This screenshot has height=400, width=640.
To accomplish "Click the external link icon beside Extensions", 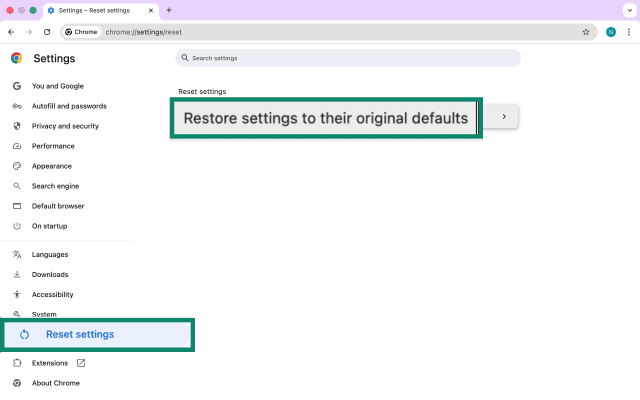I will coord(81,363).
